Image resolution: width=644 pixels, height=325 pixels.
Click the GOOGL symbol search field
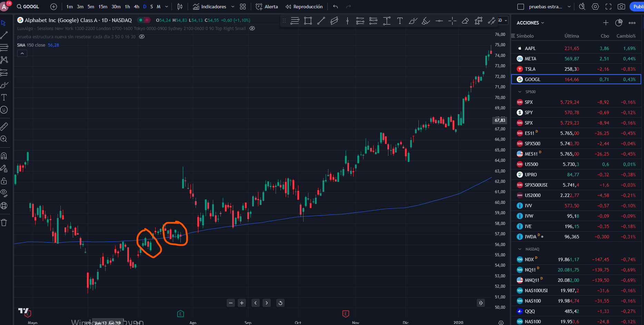[28, 7]
